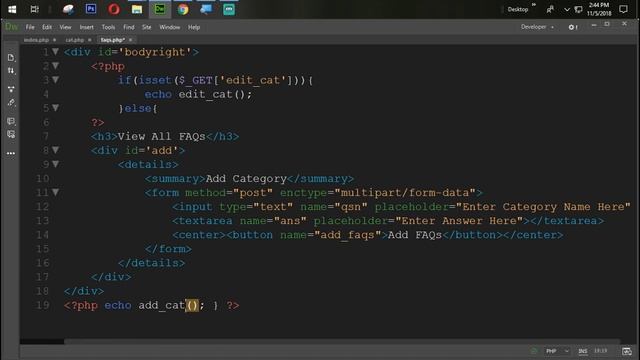
Task: Switch to the cat.php document tab
Action: (x=74, y=40)
